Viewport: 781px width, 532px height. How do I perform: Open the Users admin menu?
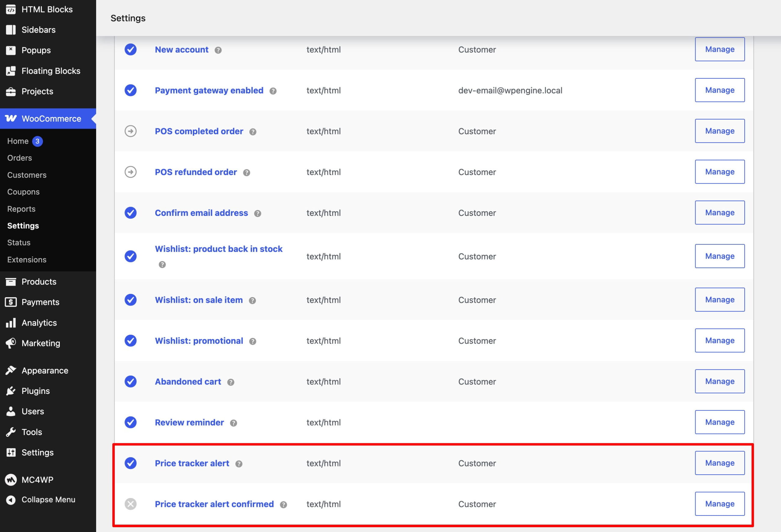(x=33, y=412)
